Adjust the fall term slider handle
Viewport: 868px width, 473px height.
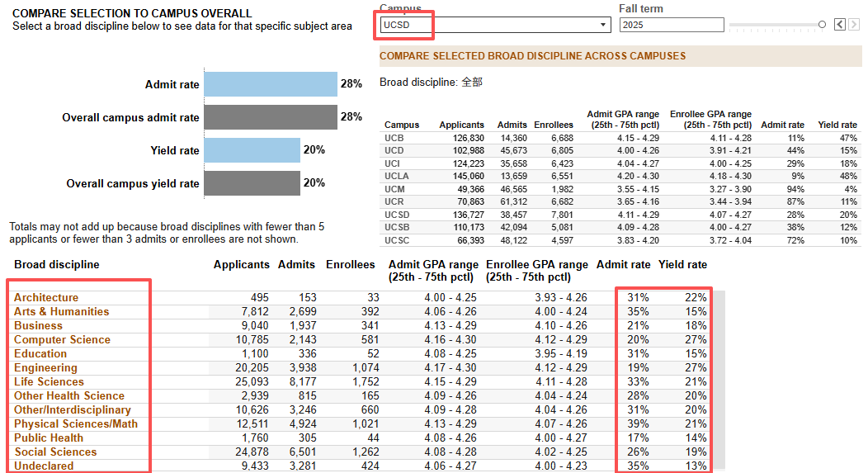822,25
